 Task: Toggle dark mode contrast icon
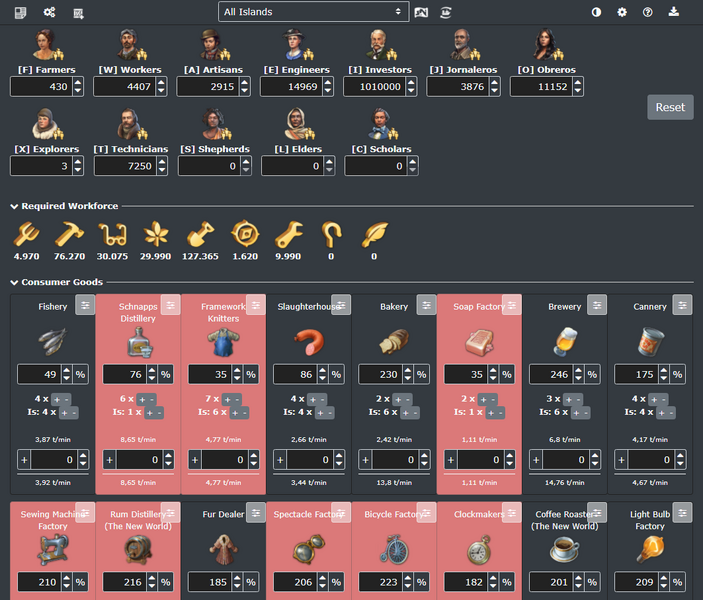coord(597,12)
